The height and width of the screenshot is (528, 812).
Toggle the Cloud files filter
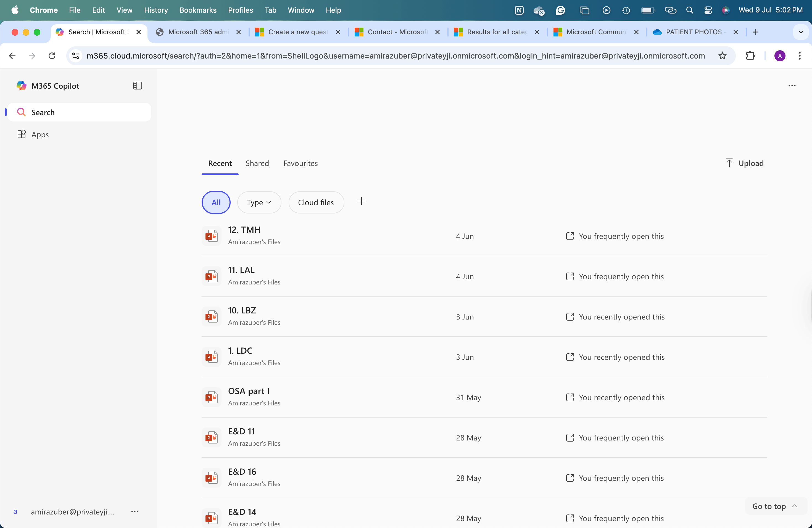(316, 202)
